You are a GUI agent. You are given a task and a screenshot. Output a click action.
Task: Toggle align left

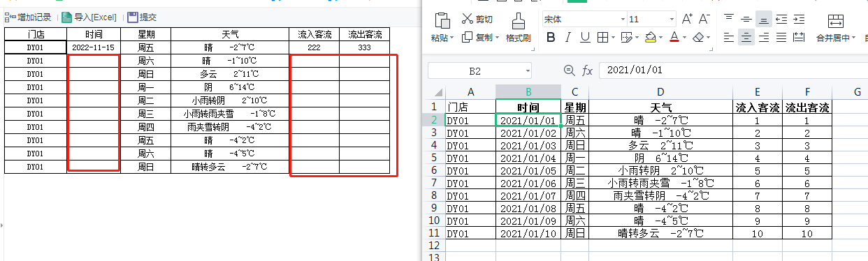pyautogui.click(x=729, y=37)
